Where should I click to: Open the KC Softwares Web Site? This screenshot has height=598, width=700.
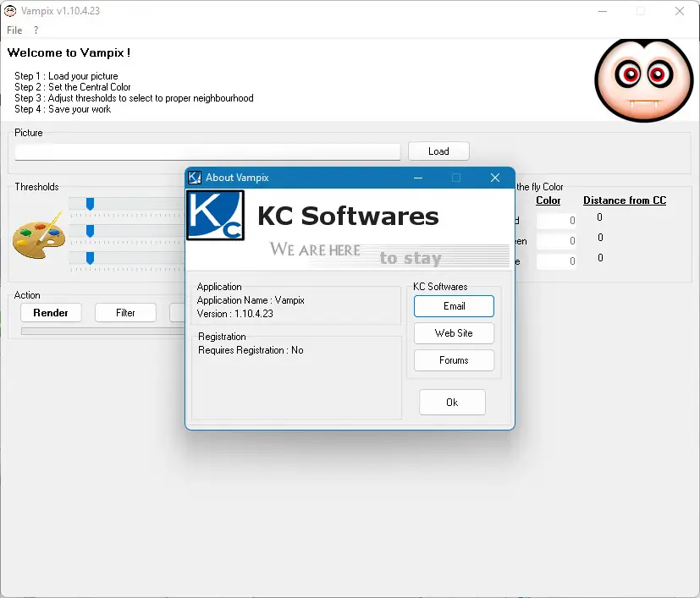(454, 333)
